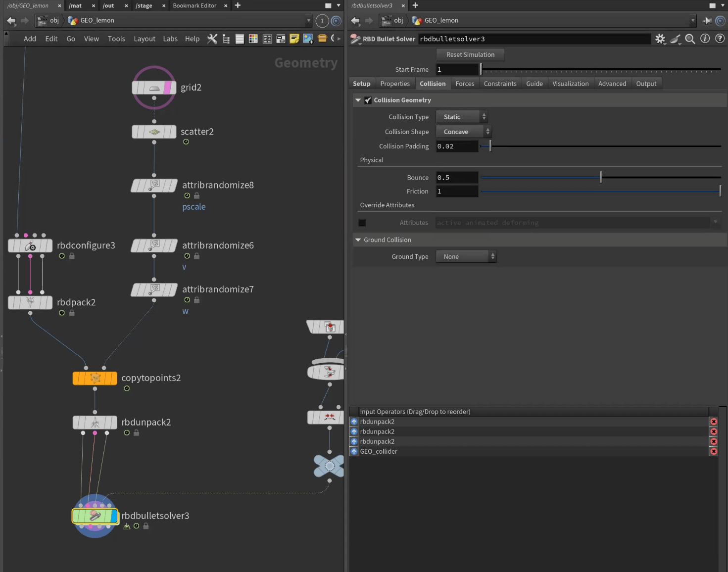Click the magnifier search parameters icon
Screen dimensions: 728x572
point(690,39)
